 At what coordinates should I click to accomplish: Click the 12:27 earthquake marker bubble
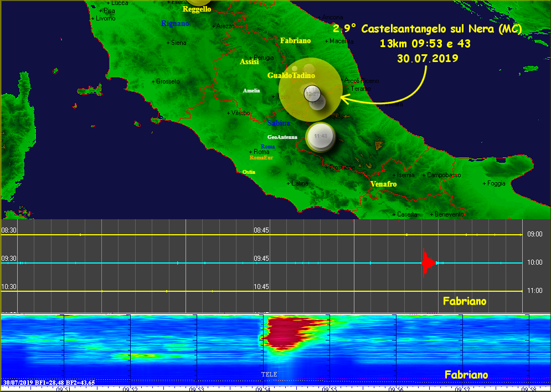tap(312, 94)
